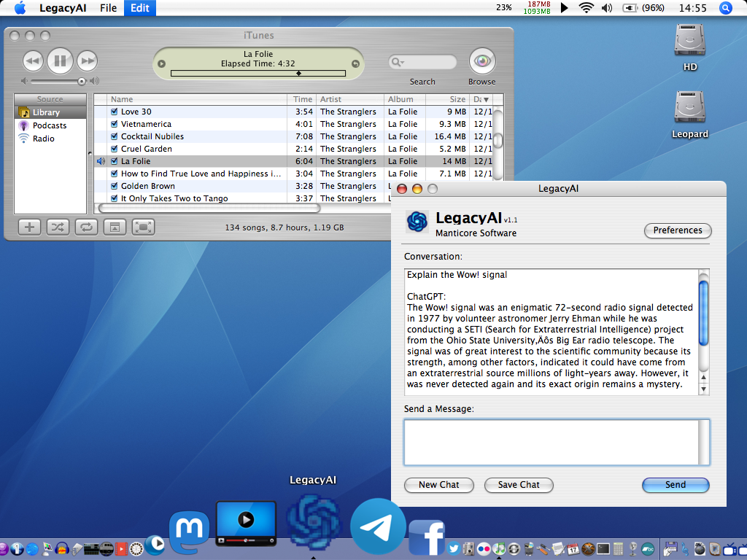Skip to previous track in iTunes
Screen dimensions: 747x560
pyautogui.click(x=33, y=61)
